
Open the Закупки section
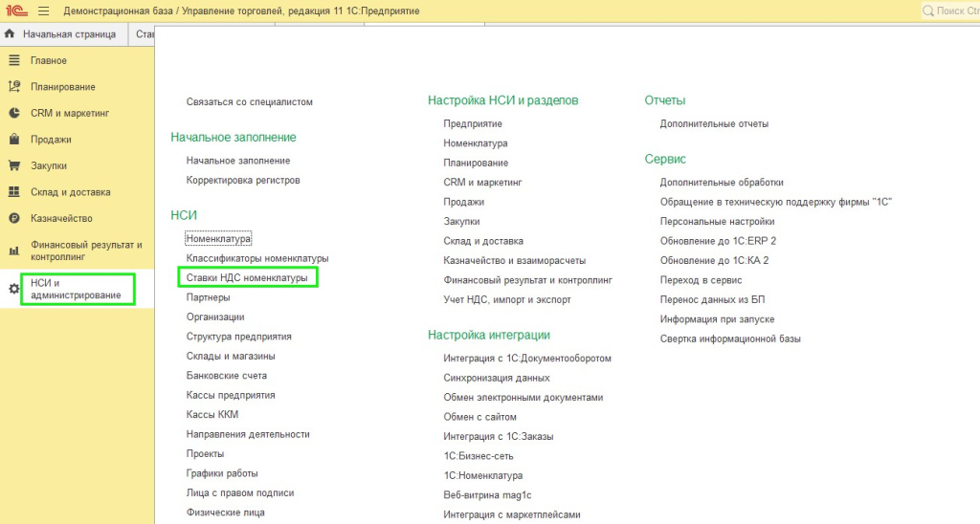49,165
